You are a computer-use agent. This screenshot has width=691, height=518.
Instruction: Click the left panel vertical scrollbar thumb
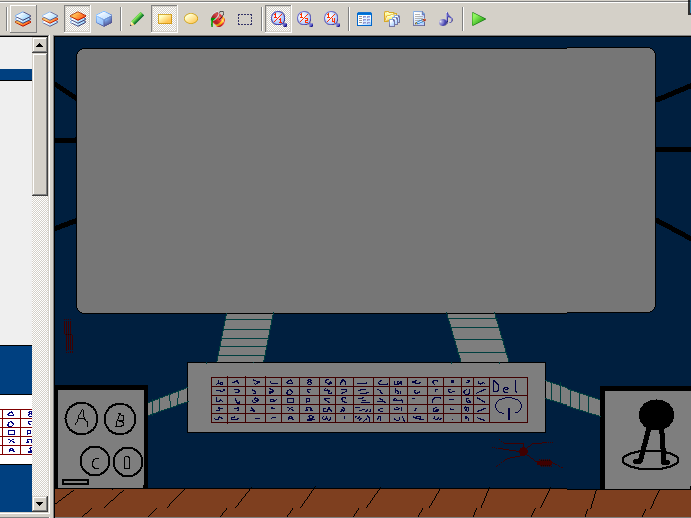(x=40, y=124)
